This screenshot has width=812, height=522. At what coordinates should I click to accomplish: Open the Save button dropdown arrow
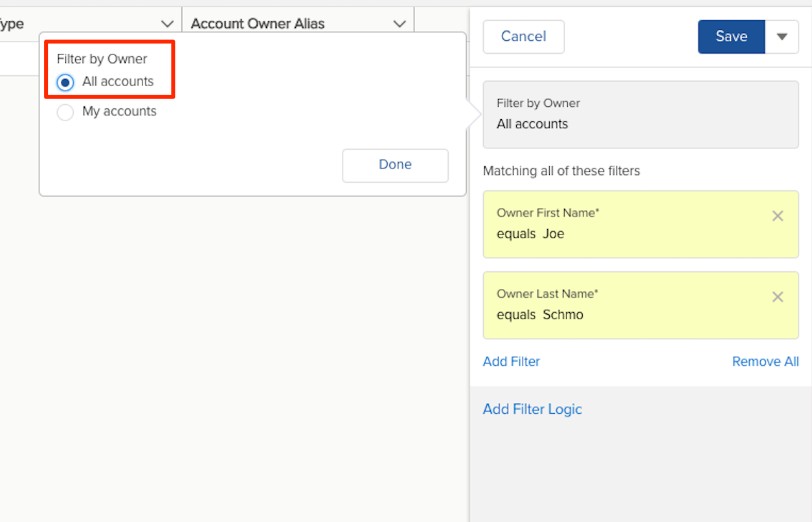tap(782, 36)
